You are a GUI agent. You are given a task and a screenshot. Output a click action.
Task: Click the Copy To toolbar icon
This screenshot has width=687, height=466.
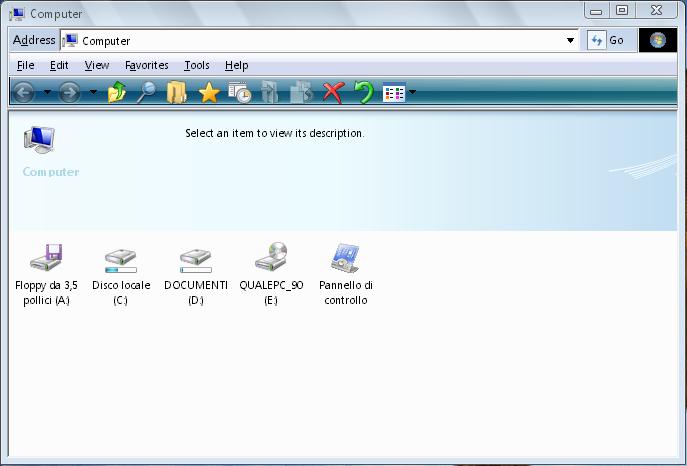pyautogui.click(x=301, y=92)
